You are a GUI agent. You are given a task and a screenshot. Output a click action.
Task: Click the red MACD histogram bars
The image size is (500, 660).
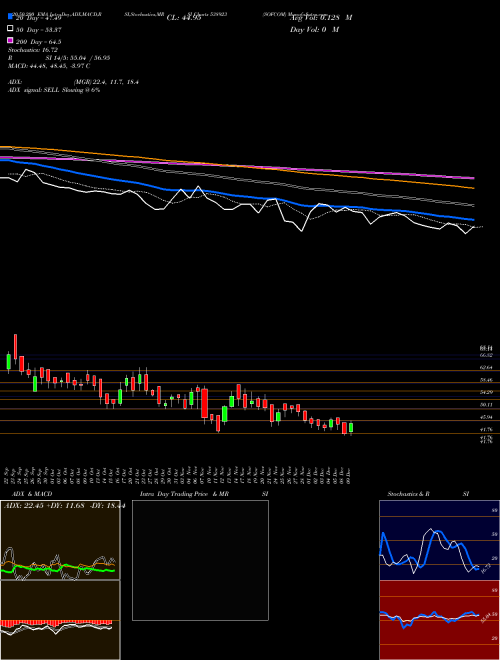[56, 623]
